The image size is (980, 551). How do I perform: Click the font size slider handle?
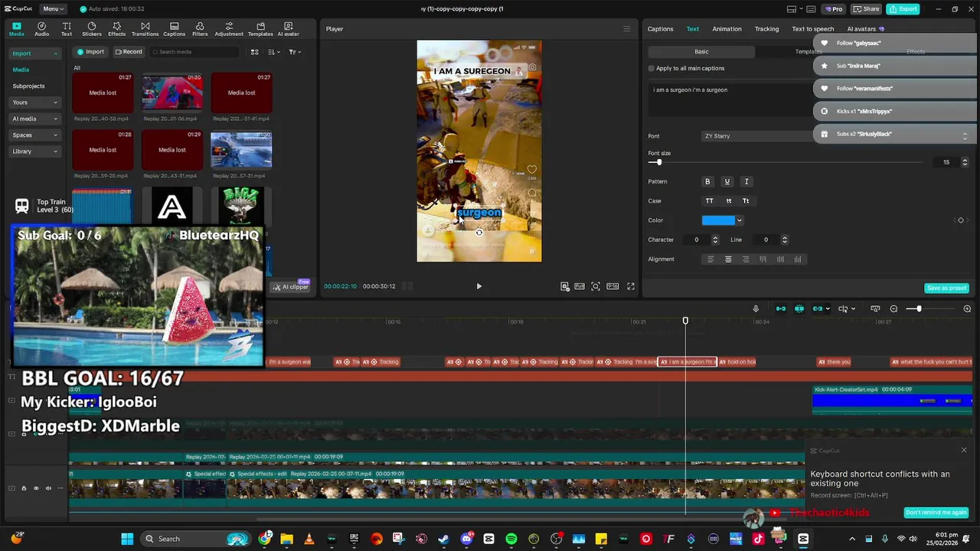[x=658, y=162]
